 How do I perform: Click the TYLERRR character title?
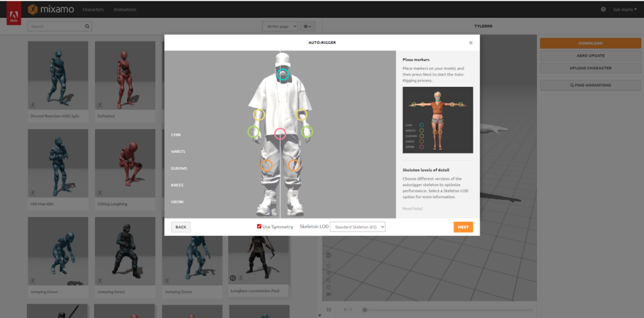point(484,26)
